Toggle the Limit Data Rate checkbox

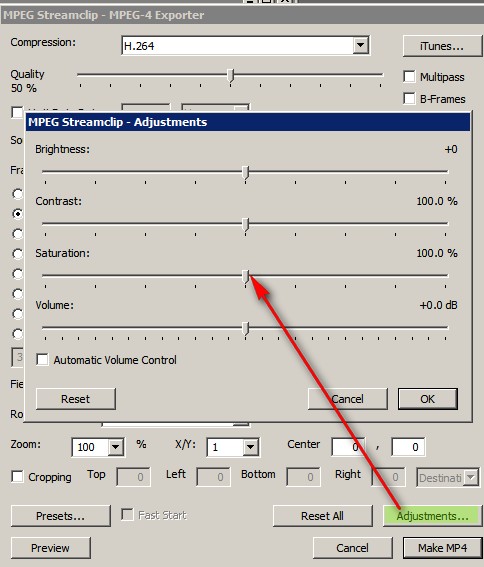pyautogui.click(x=17, y=112)
